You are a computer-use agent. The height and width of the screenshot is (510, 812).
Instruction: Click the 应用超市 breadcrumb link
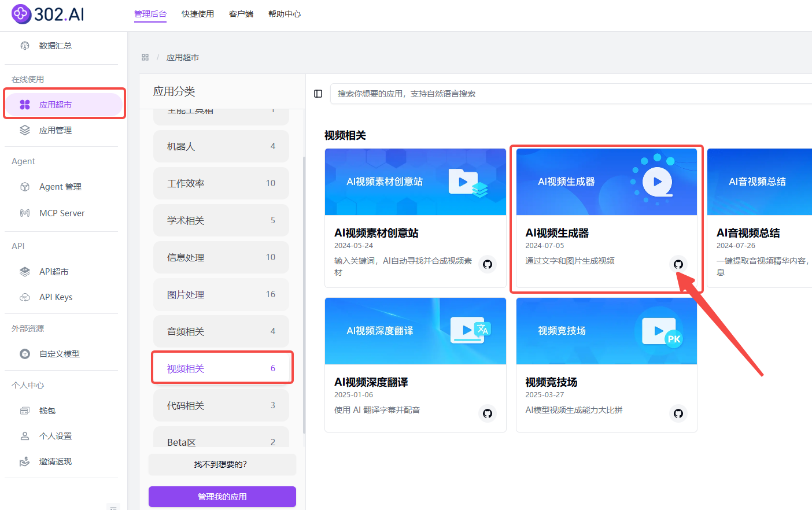click(183, 57)
